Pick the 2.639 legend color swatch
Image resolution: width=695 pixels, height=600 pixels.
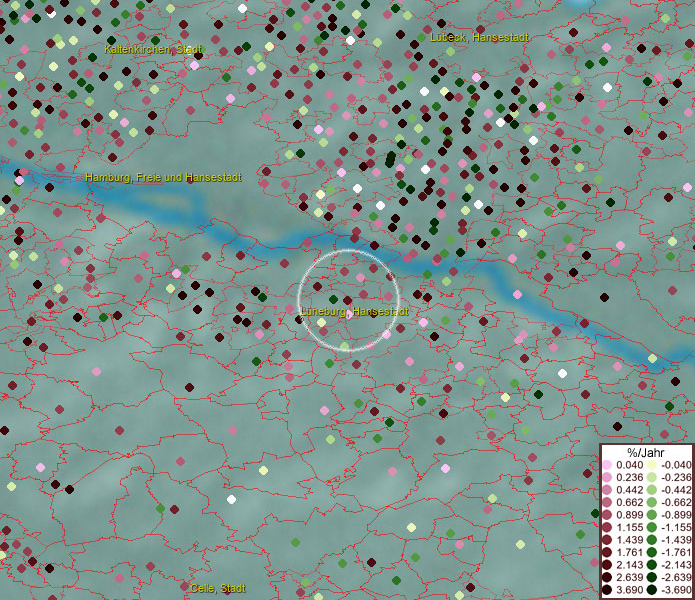pyautogui.click(x=607, y=577)
